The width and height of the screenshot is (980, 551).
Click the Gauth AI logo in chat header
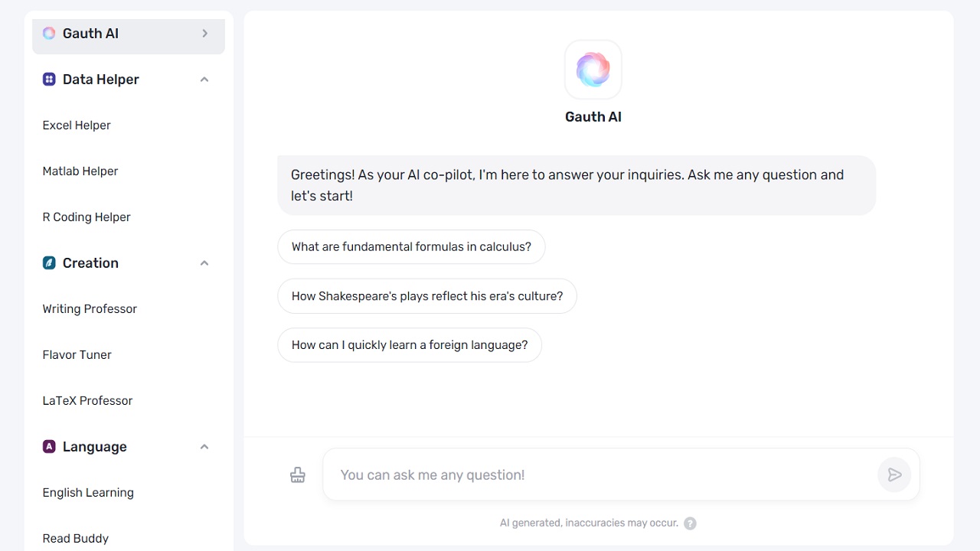point(593,70)
